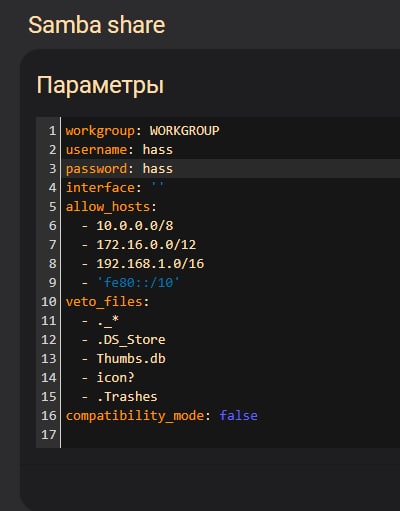Image resolution: width=400 pixels, height=511 pixels.
Task: Select the 192.168.1.0/16 host entry
Action: [x=150, y=264]
